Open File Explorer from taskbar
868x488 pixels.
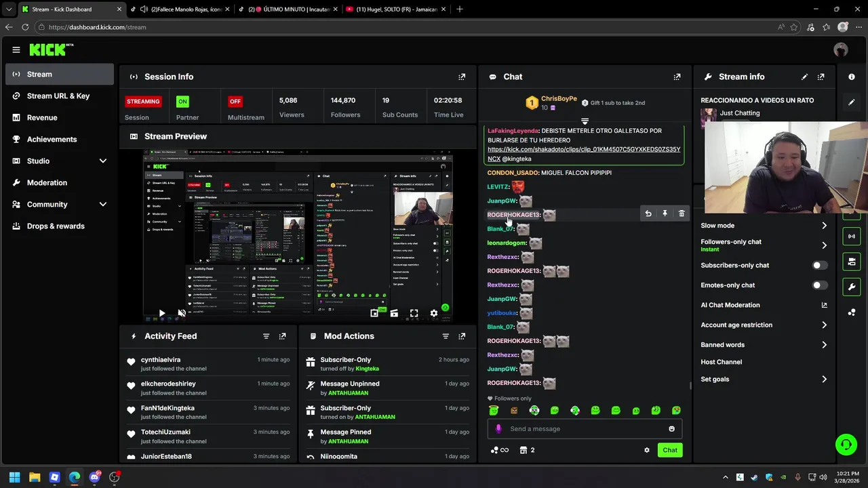(35, 477)
